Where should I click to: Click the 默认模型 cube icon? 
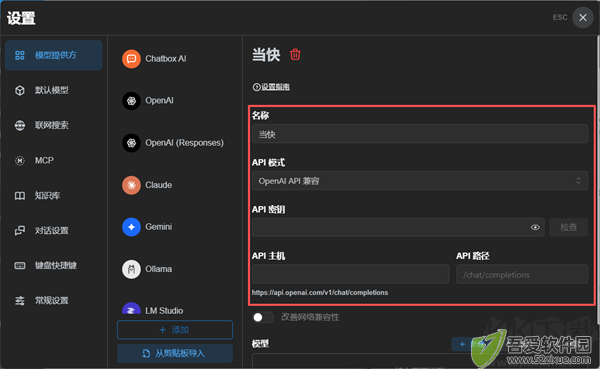tap(20, 90)
